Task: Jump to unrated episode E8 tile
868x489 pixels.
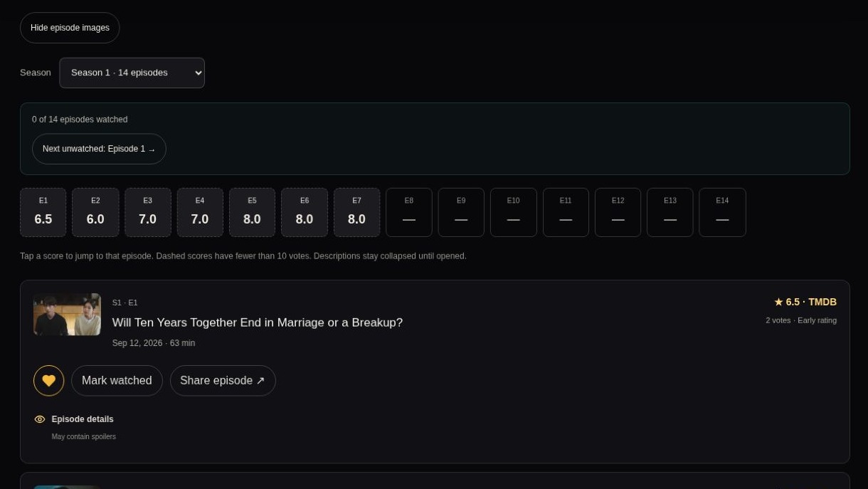Action: [x=409, y=212]
